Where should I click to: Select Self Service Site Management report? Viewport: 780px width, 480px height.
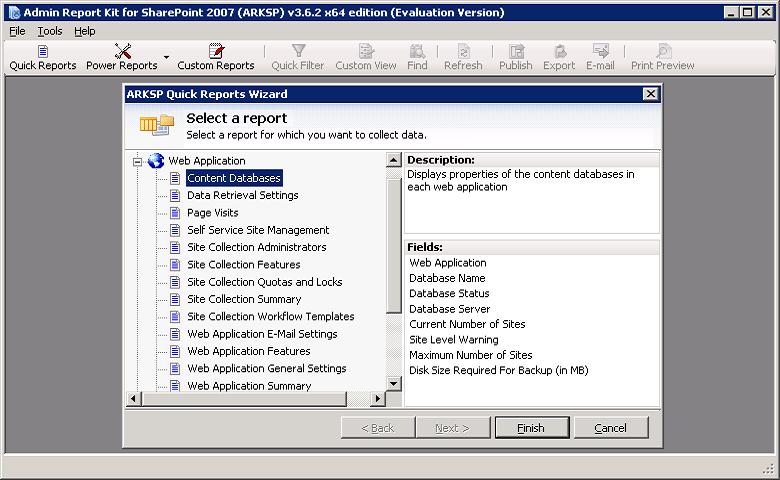(258, 230)
